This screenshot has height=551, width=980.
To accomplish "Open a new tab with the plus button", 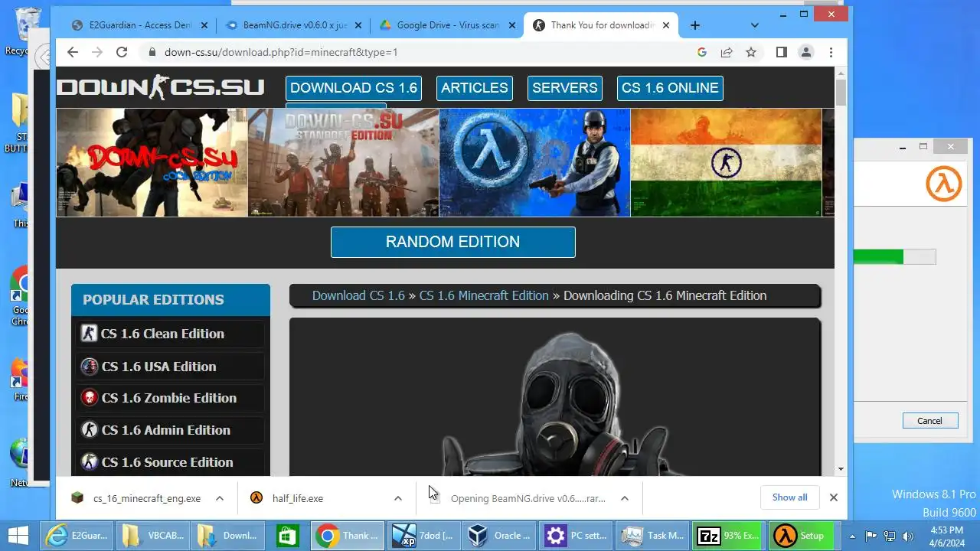I will pos(694,25).
